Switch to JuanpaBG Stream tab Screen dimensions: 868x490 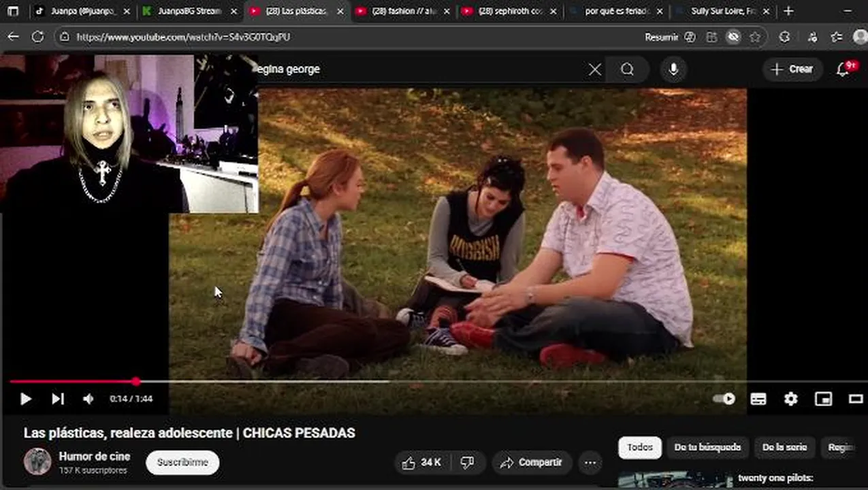tap(189, 12)
